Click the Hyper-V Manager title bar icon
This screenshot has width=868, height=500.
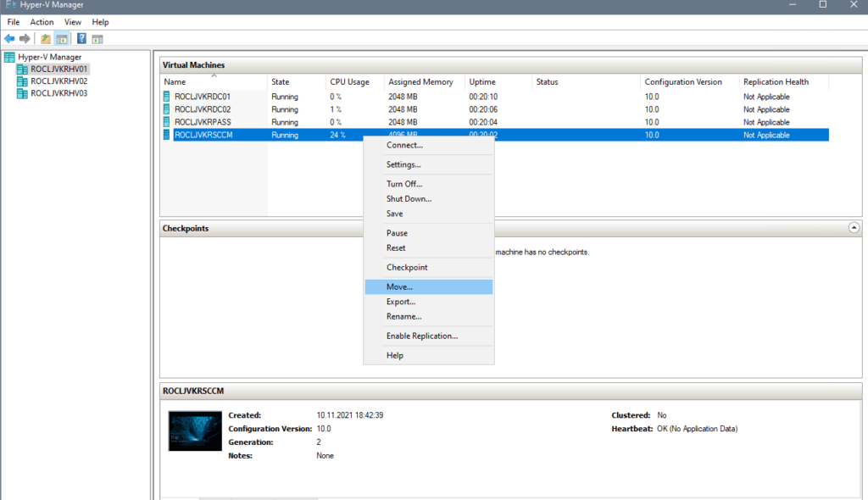(x=10, y=4)
